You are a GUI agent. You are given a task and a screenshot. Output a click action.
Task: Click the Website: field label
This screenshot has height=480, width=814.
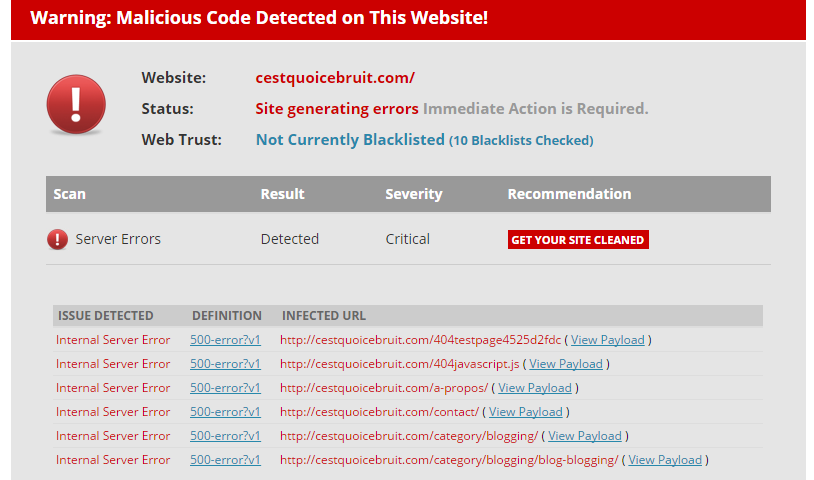[x=174, y=78]
